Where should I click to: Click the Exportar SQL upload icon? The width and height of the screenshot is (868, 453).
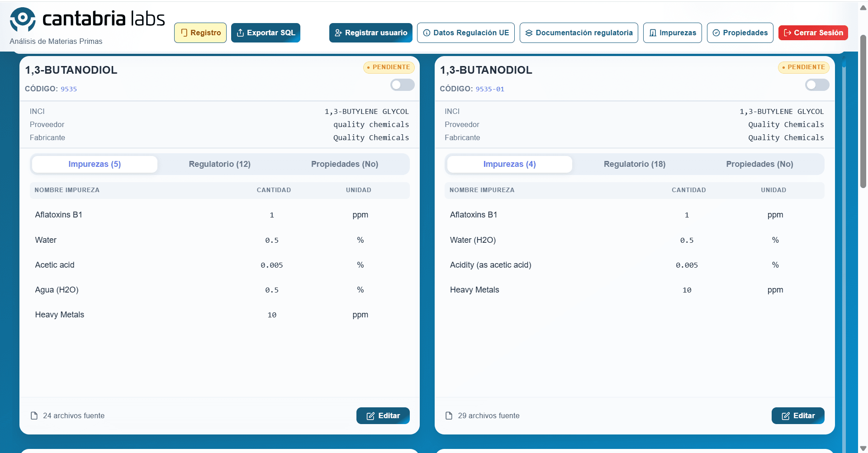(x=240, y=33)
